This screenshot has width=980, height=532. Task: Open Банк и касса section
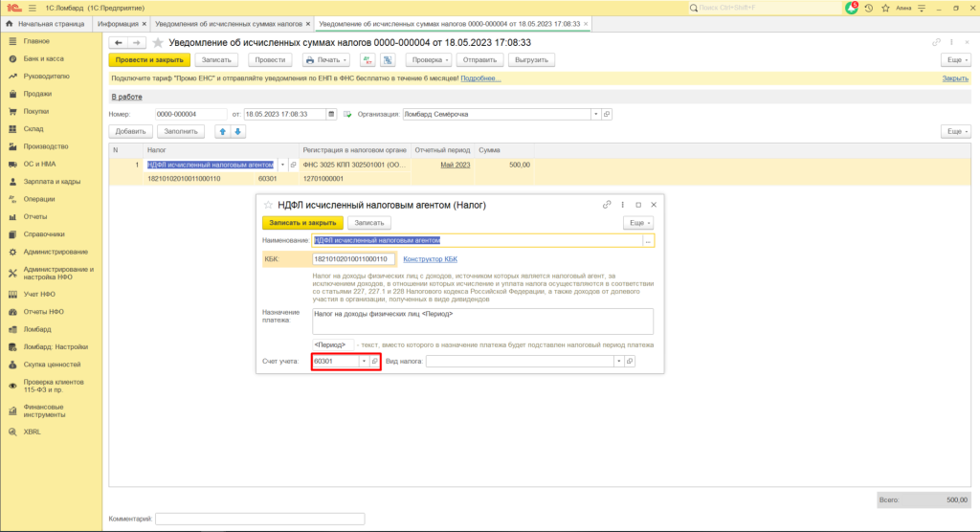[x=43, y=58]
